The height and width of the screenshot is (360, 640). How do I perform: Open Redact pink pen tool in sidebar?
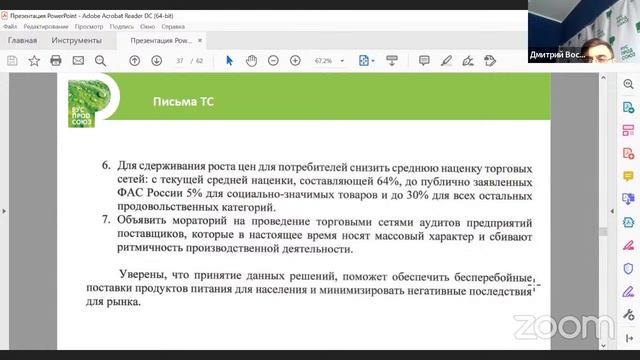[x=629, y=245]
